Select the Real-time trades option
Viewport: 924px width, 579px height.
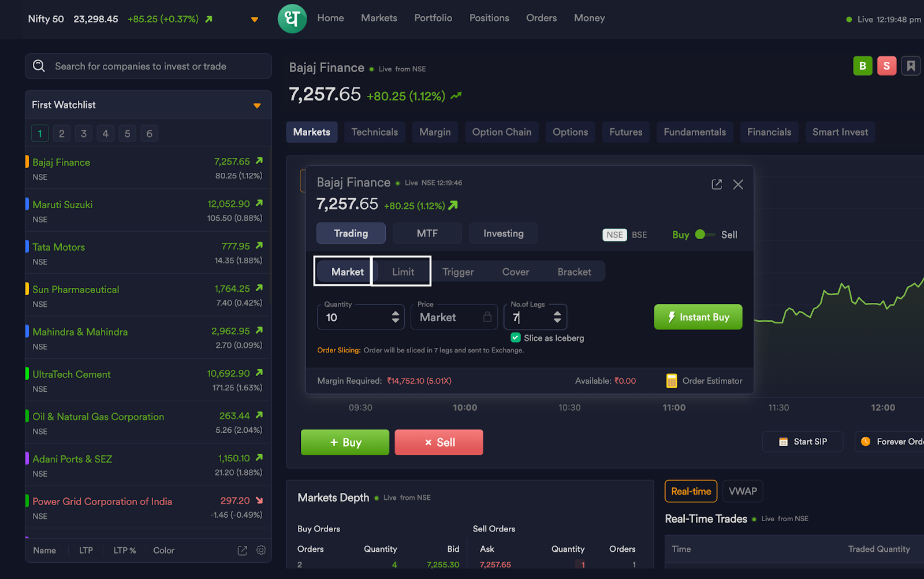tap(691, 491)
